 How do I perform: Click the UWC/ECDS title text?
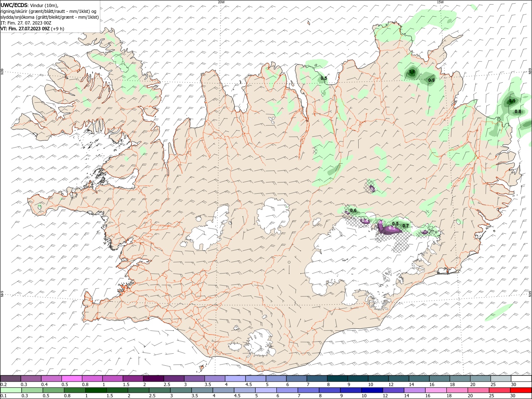[x=14, y=5]
